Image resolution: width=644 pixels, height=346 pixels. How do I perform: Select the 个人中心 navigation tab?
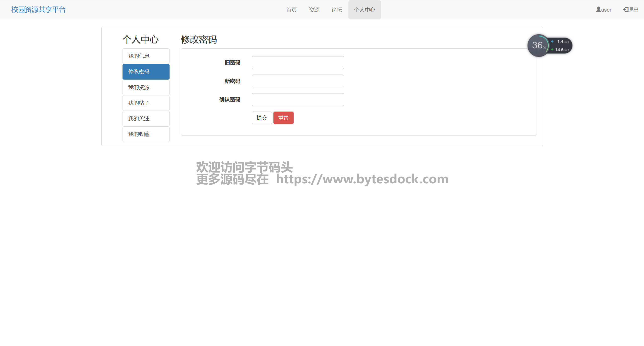(x=365, y=10)
